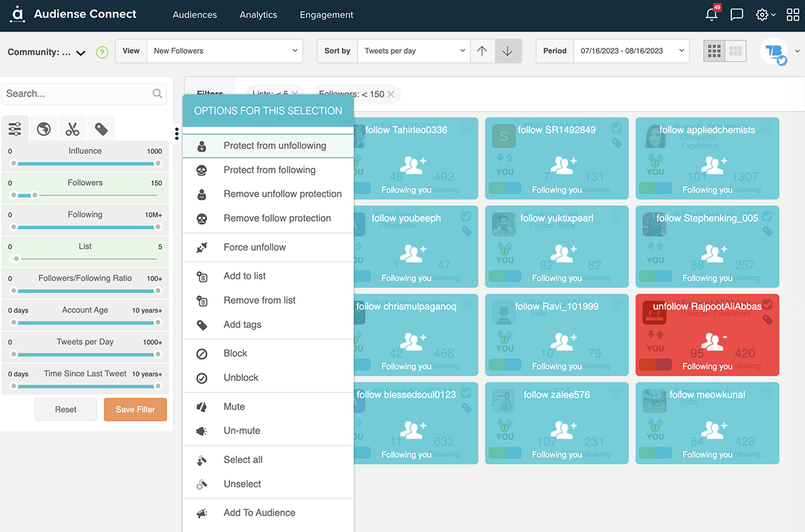This screenshot has width=805, height=532.
Task: Select Protect from unfollowing option
Action: 268,146
